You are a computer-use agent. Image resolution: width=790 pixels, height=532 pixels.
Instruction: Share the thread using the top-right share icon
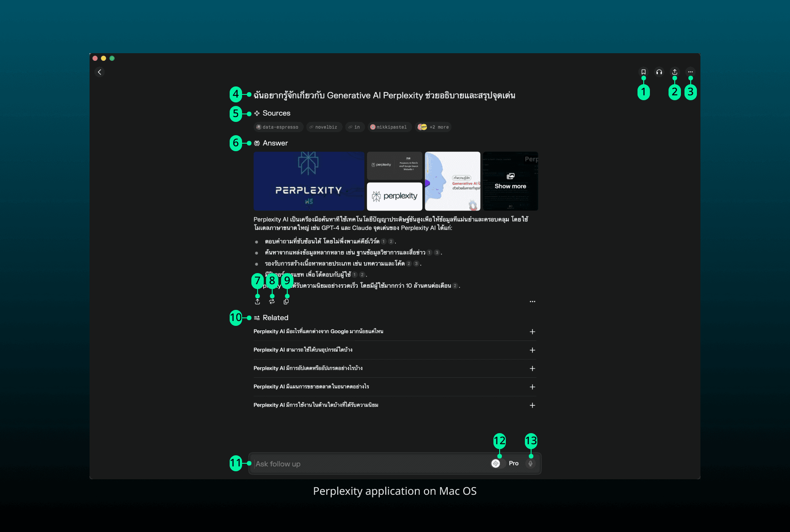[x=675, y=72]
